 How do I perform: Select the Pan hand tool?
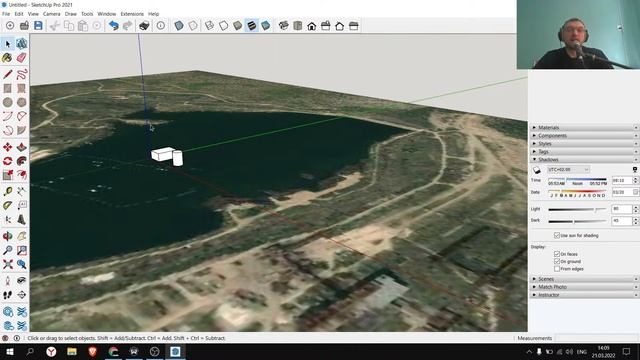pos(22,236)
